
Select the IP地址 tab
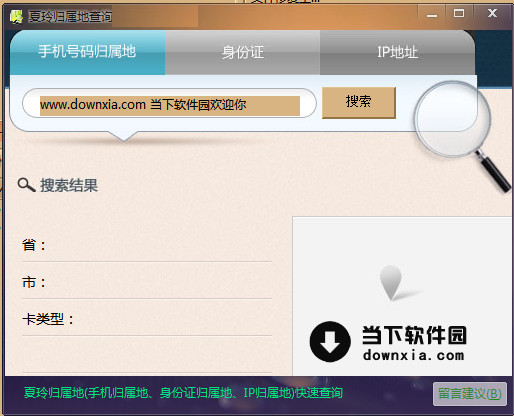coord(397,52)
